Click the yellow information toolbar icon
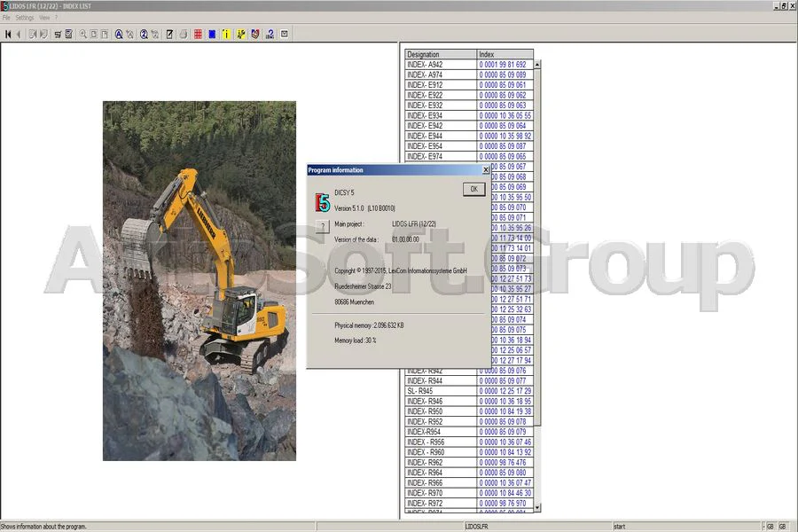This screenshot has height=532, width=798. coord(226,35)
